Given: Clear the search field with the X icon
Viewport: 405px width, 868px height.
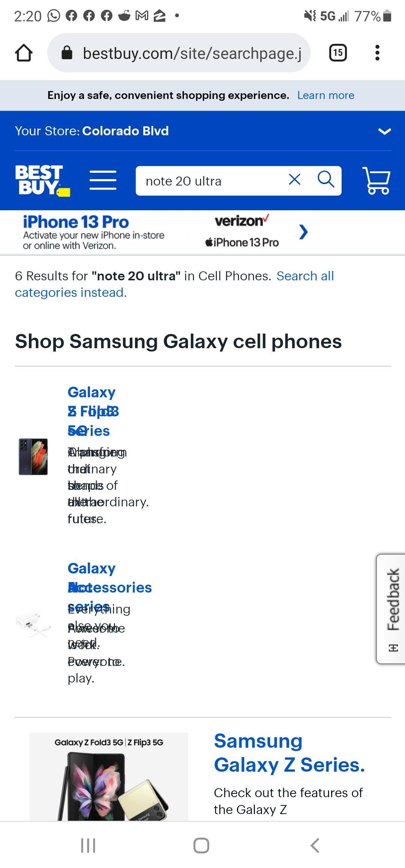Looking at the screenshot, I should point(295,180).
